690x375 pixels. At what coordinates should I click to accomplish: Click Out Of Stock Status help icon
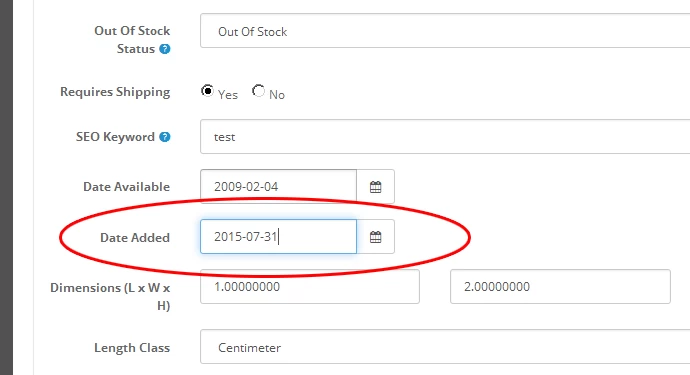(165, 49)
